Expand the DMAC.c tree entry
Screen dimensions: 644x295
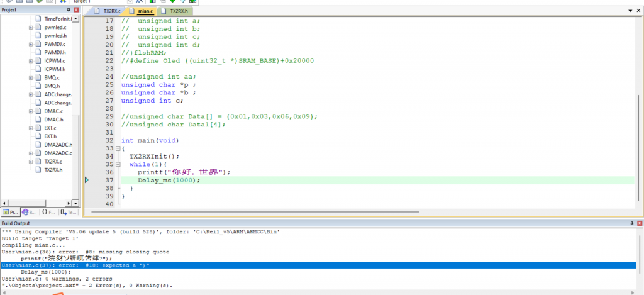pyautogui.click(x=31, y=111)
